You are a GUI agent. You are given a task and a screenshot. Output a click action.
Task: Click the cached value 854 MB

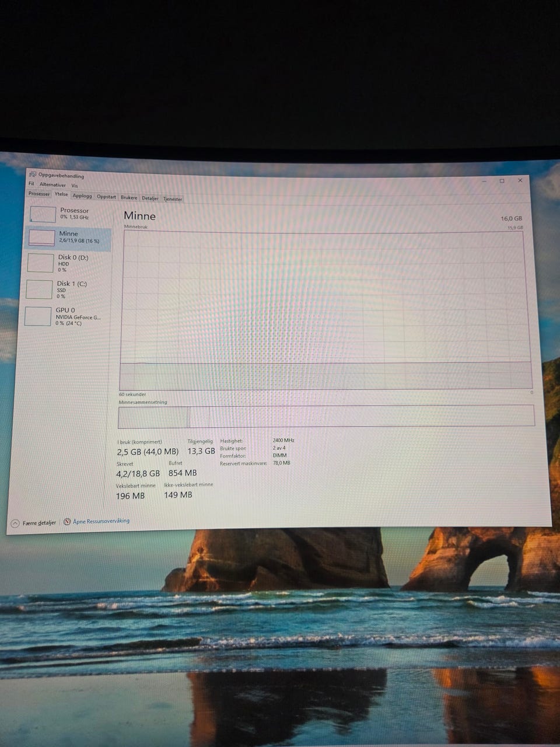[x=183, y=473]
